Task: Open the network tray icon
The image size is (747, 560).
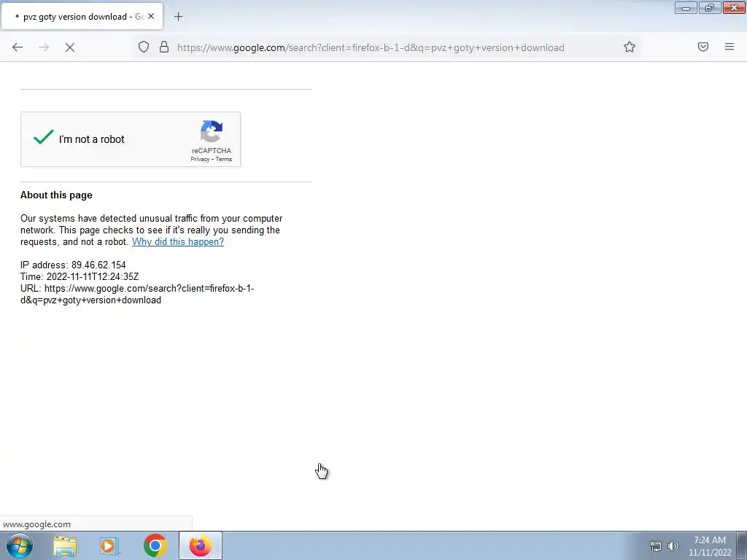Action: [x=656, y=546]
